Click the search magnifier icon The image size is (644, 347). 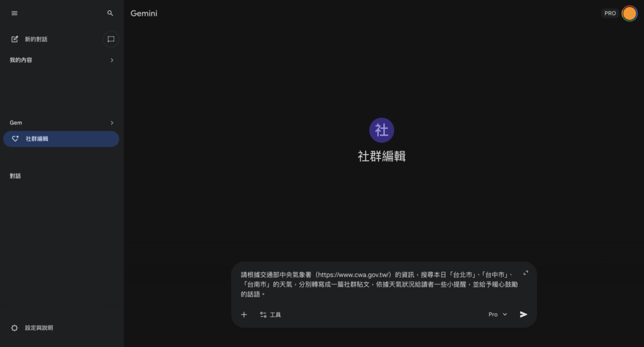(110, 13)
